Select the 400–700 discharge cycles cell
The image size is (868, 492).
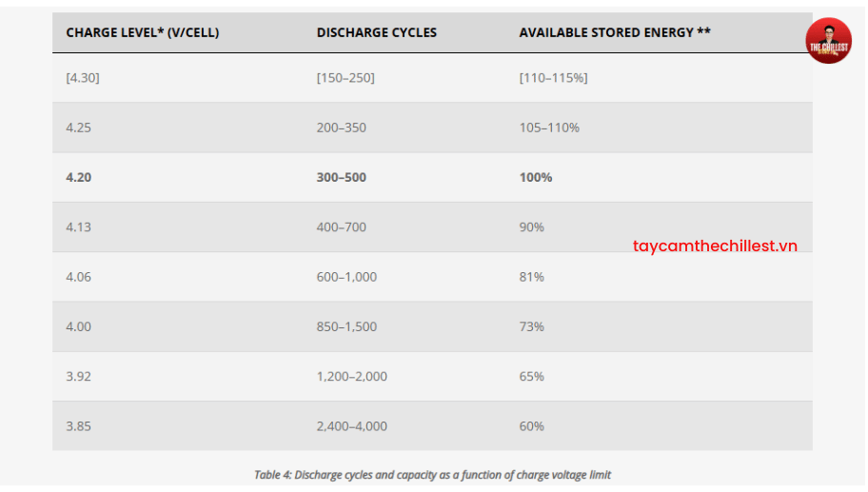pos(342,227)
